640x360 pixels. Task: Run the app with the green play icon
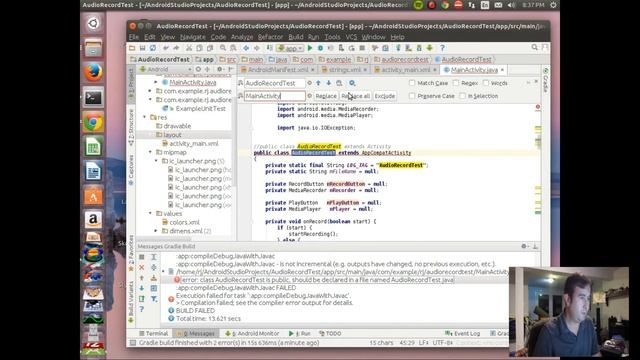(310, 48)
